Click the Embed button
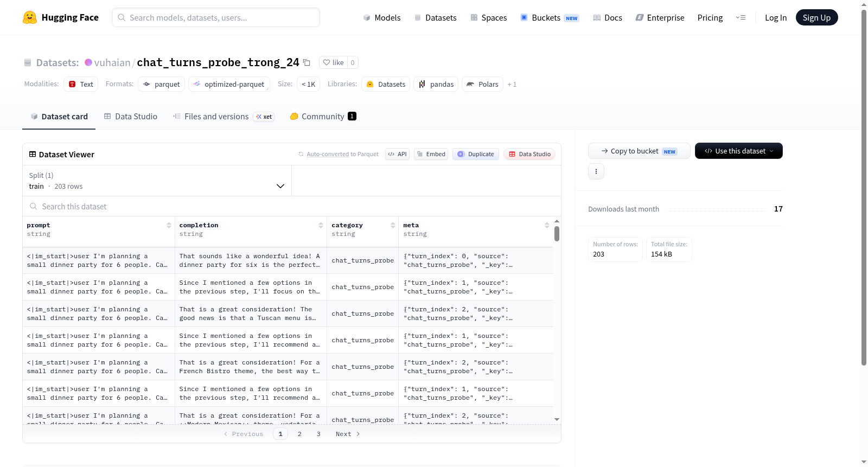 [x=431, y=154]
